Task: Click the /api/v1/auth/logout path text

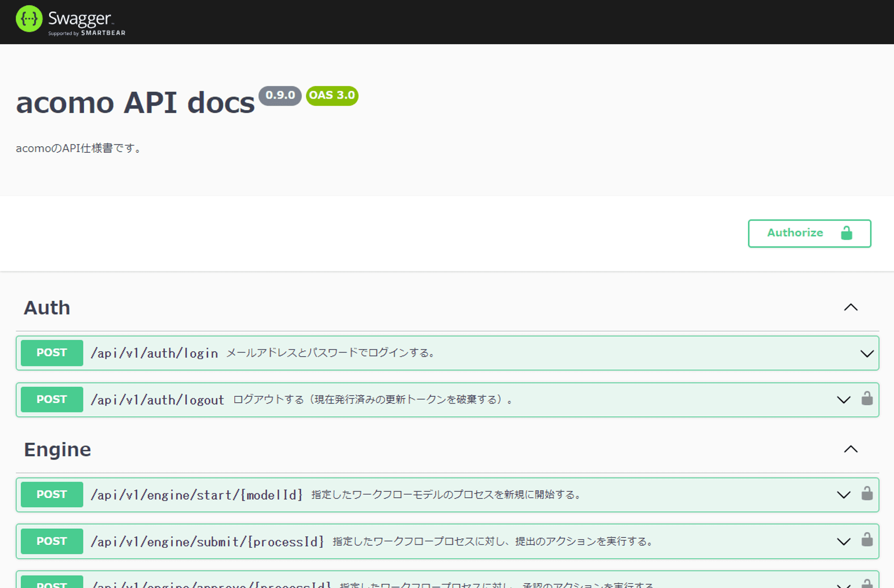Action: pyautogui.click(x=157, y=400)
